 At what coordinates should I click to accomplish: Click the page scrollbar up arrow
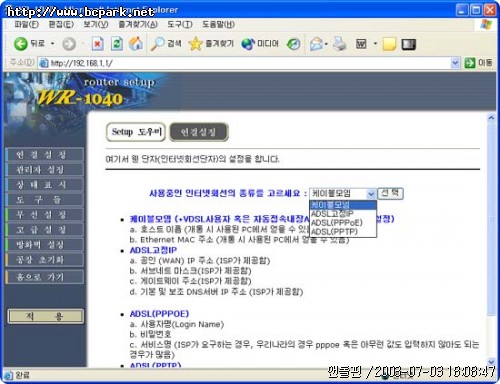tap(491, 118)
